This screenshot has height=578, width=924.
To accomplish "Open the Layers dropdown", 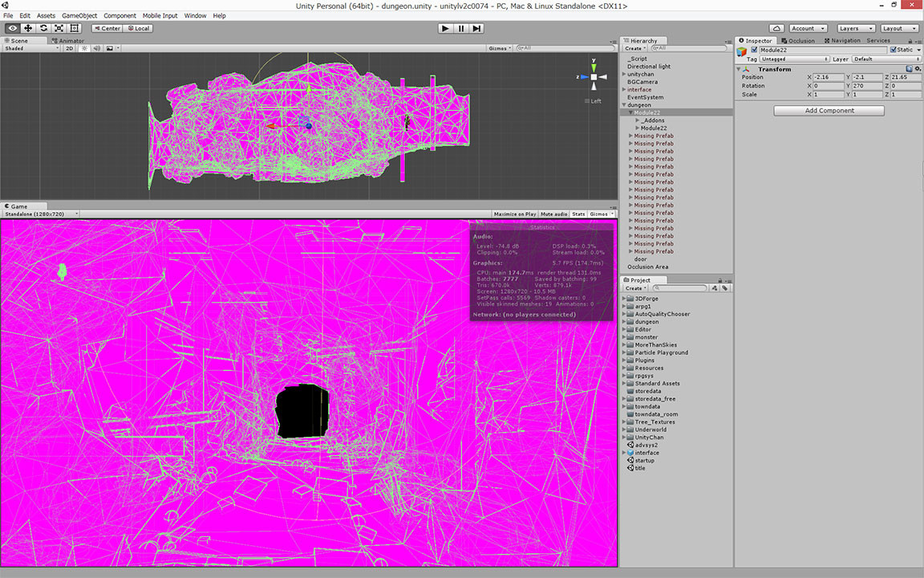I will pos(855,28).
